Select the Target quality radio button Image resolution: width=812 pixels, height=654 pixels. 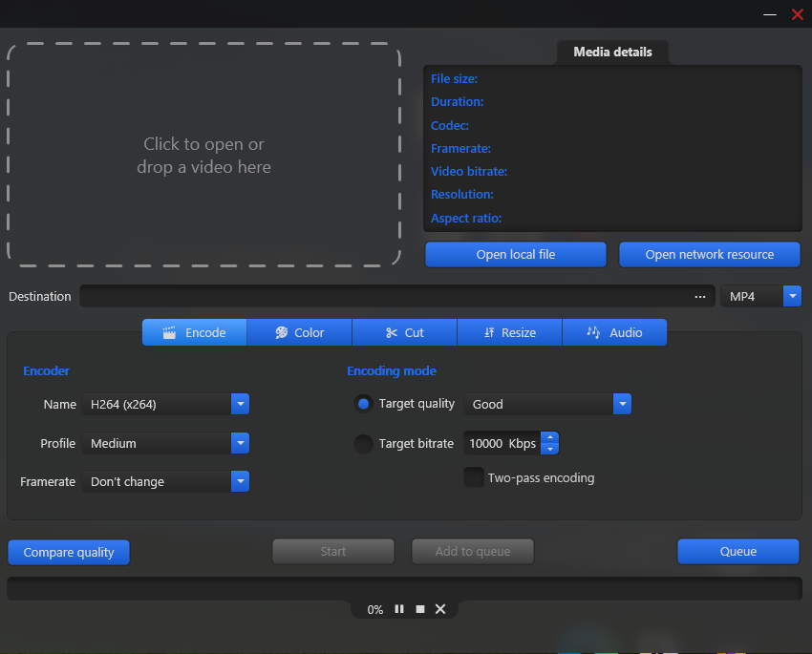[363, 404]
